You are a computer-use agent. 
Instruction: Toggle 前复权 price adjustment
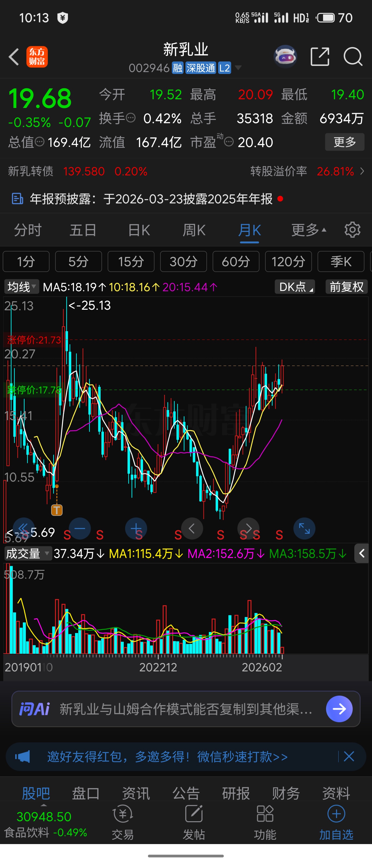pyautogui.click(x=346, y=287)
